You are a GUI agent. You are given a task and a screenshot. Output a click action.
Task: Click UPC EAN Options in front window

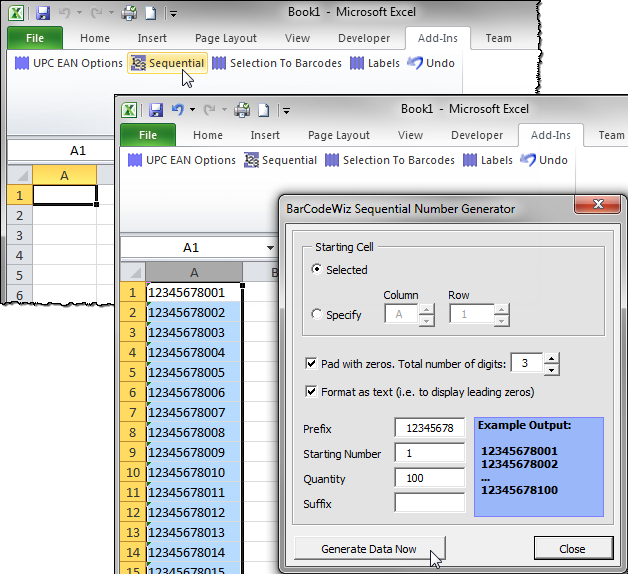click(181, 160)
